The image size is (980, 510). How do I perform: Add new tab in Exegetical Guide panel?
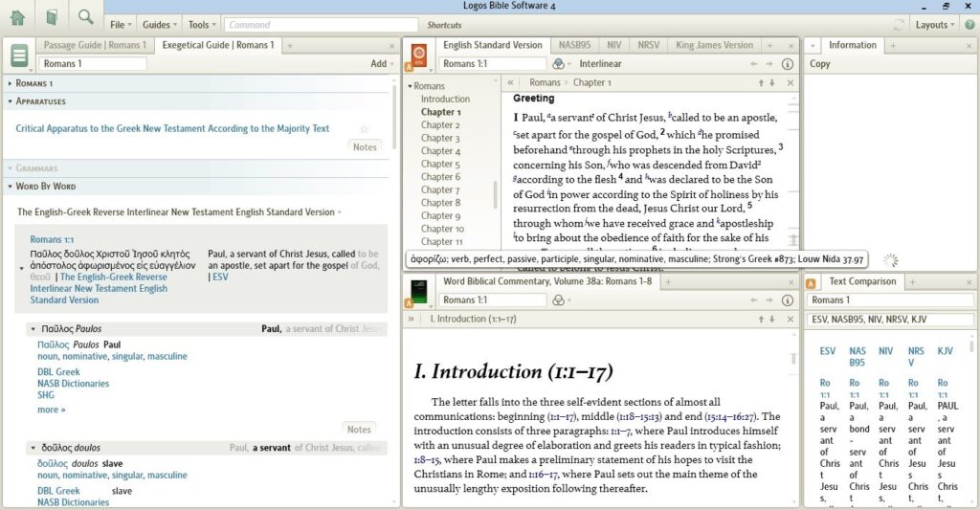click(x=289, y=46)
